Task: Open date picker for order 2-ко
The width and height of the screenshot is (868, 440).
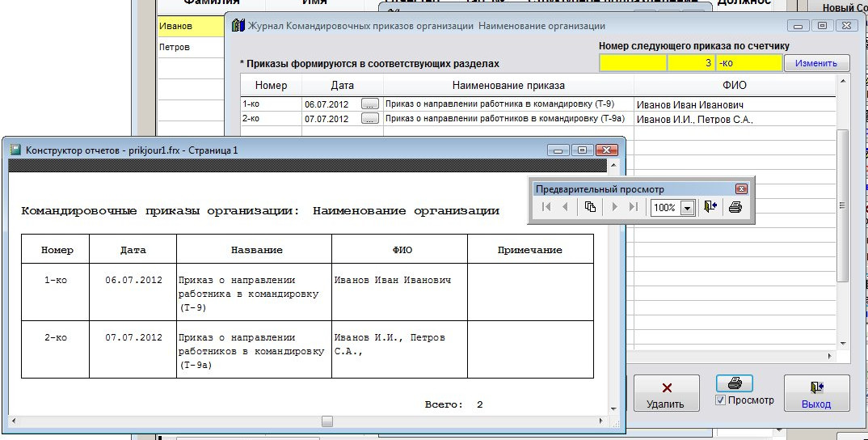Action: (369, 119)
